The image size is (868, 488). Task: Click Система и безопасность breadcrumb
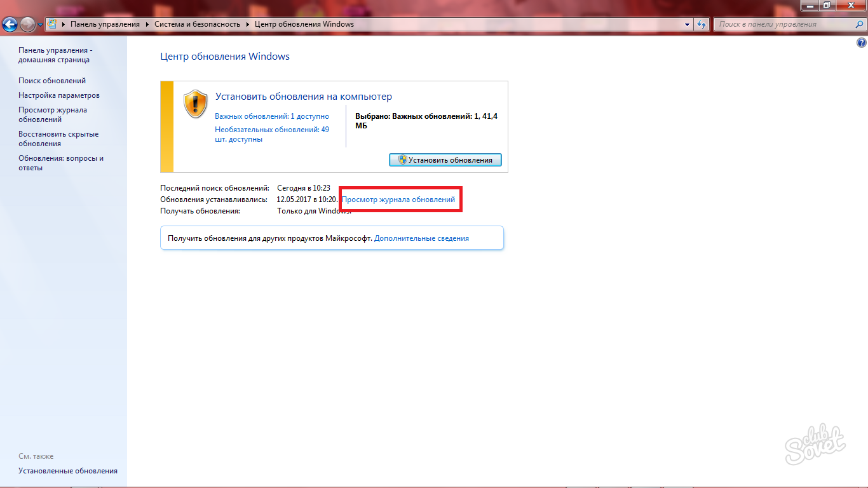tap(197, 24)
